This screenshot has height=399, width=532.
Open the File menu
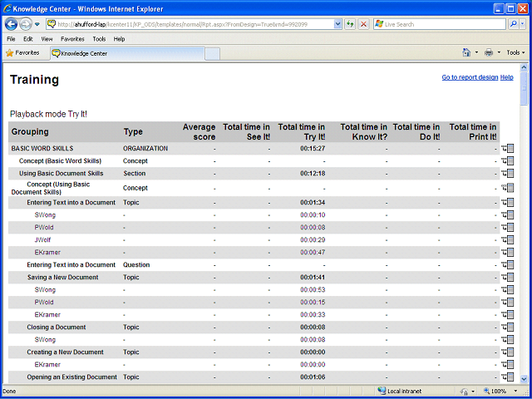coord(11,39)
